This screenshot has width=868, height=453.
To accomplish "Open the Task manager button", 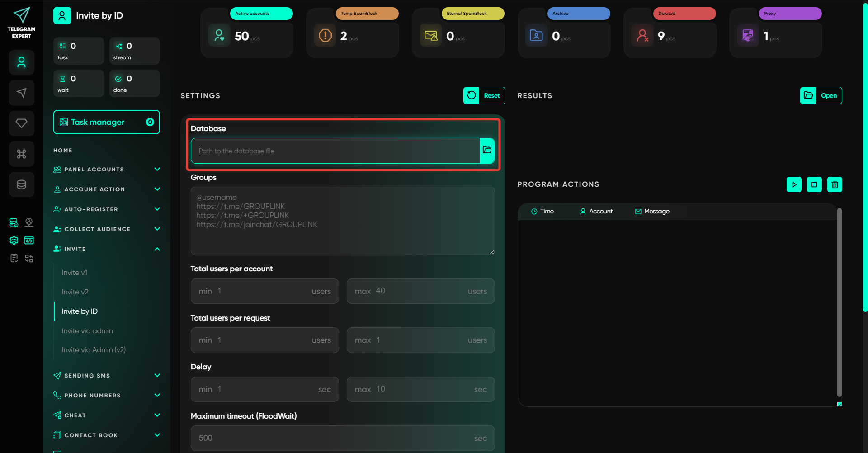I will coord(107,122).
